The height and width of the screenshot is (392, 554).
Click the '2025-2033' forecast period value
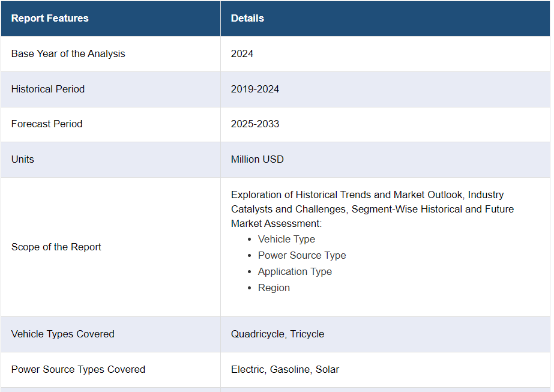click(x=255, y=124)
